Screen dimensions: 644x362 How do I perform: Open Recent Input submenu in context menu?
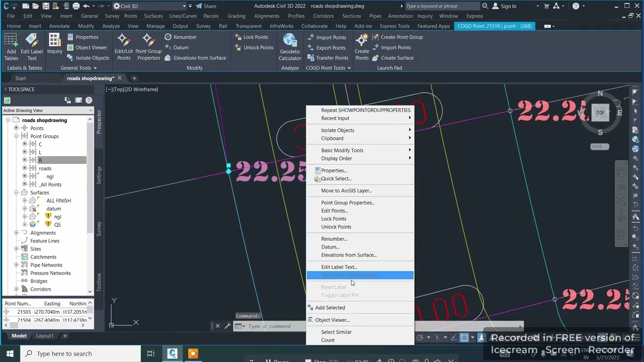pos(360,118)
